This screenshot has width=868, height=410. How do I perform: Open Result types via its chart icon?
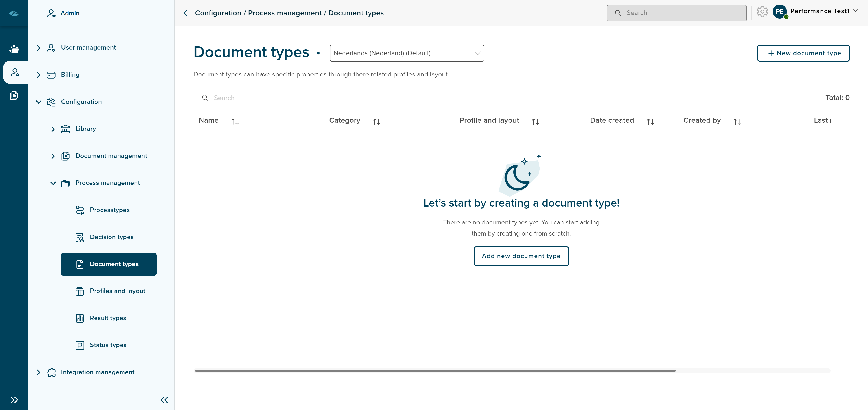click(x=80, y=318)
